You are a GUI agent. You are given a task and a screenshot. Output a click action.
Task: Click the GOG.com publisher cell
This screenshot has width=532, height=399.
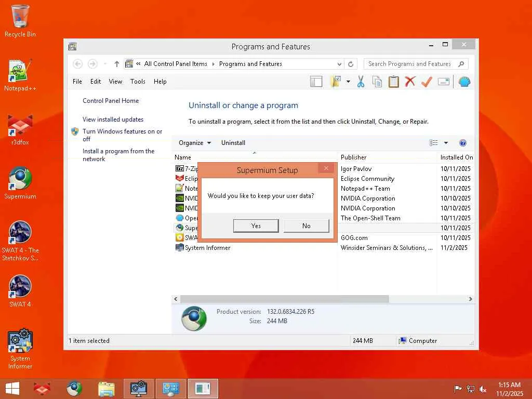tap(354, 238)
